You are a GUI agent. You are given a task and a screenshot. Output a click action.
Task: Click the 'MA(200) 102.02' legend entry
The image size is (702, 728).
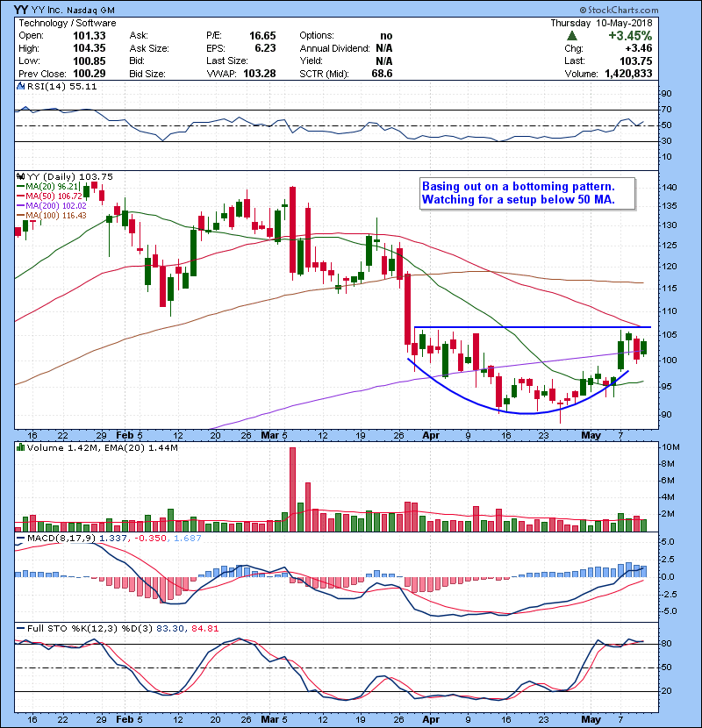coord(56,205)
